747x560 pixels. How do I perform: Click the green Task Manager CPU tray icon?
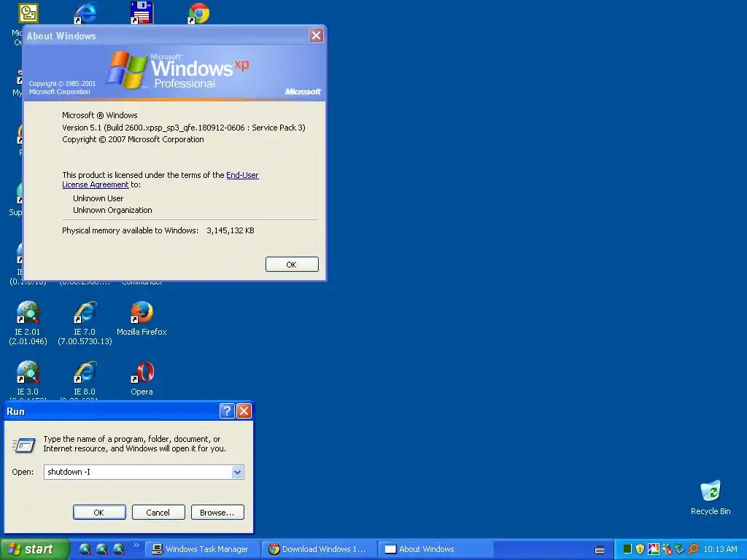click(x=627, y=549)
